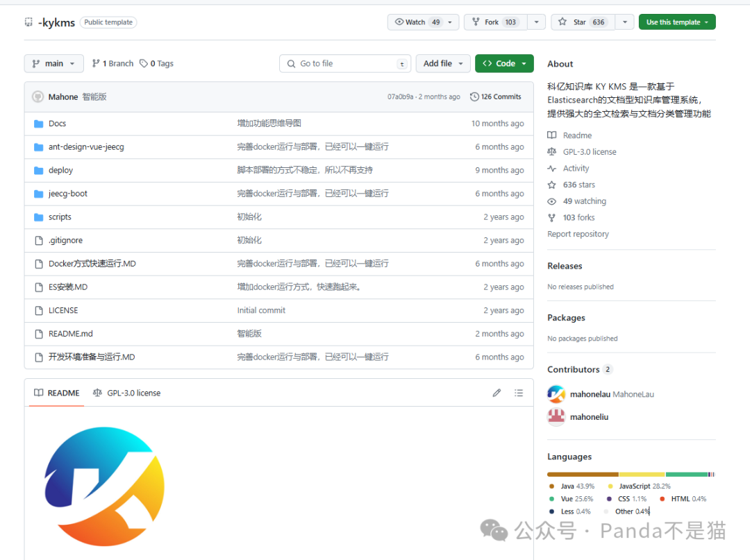Star the repository with the Star button

click(x=583, y=22)
